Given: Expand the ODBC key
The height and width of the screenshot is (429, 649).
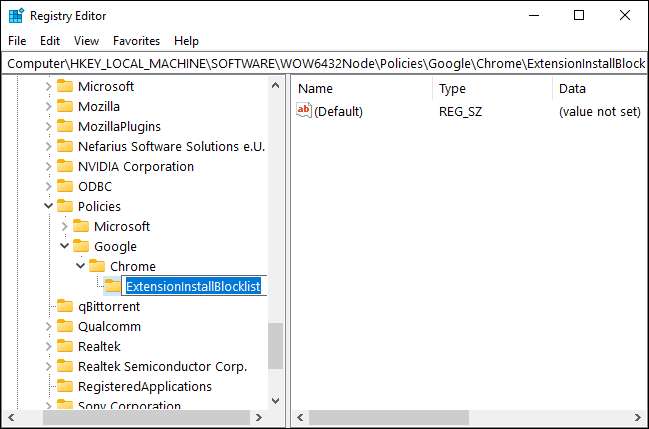Looking at the screenshot, I should [x=48, y=186].
